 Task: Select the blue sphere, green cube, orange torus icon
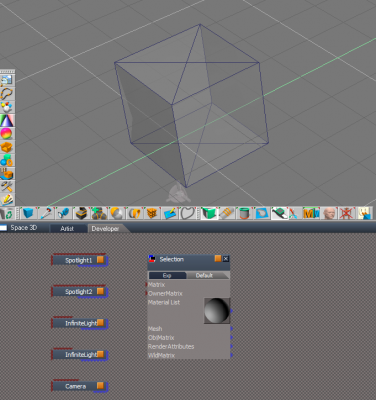point(7,160)
